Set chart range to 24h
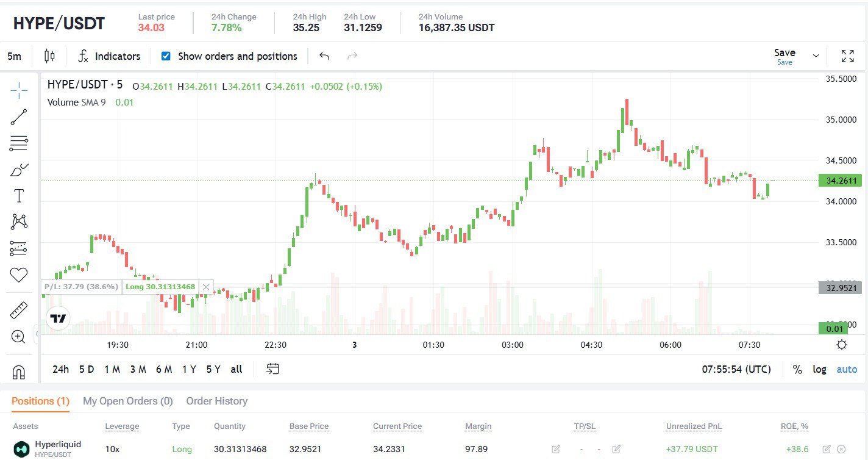 61,369
